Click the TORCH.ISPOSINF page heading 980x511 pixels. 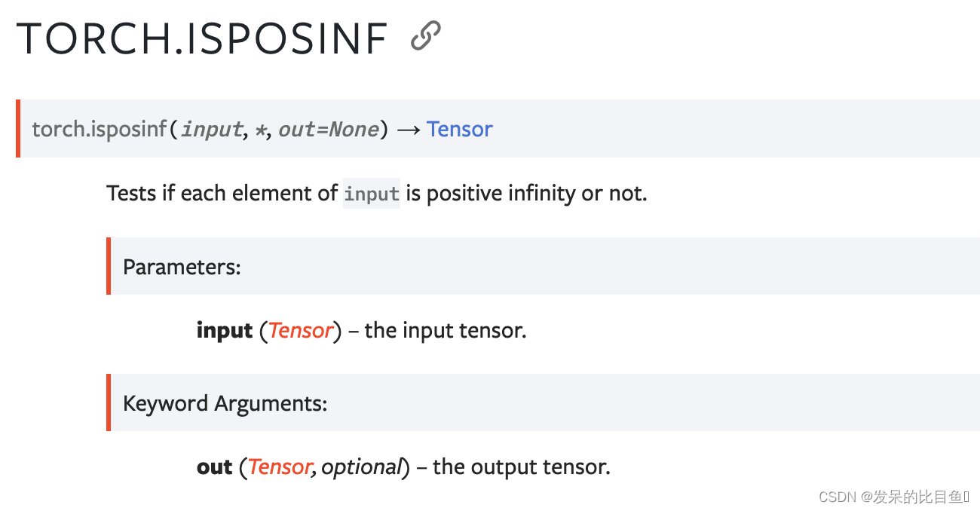coord(202,38)
